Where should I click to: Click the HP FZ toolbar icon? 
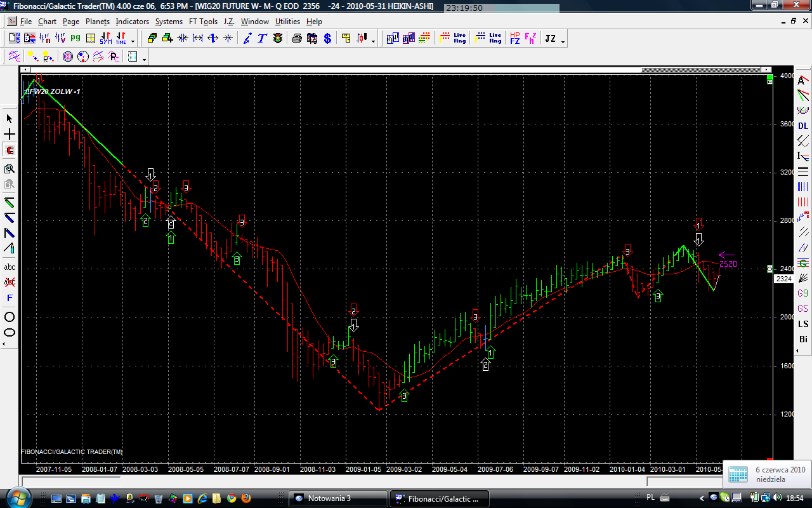[514, 39]
